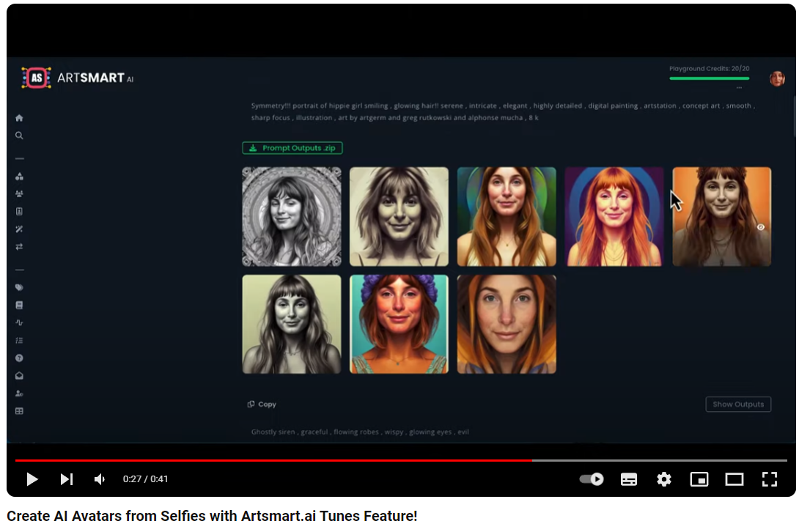Click the video title 'Create AI Avatars from Selfies'
The image size is (799, 532).
pos(212,516)
